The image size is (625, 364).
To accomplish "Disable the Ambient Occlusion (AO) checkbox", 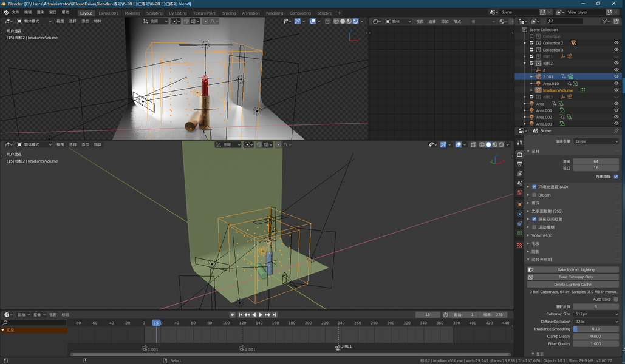I will [534, 186].
